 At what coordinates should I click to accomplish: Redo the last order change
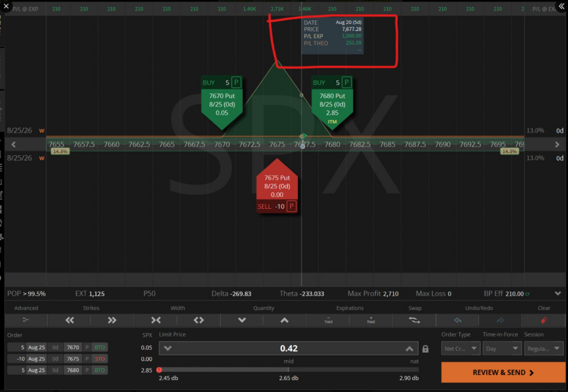[x=500, y=320]
